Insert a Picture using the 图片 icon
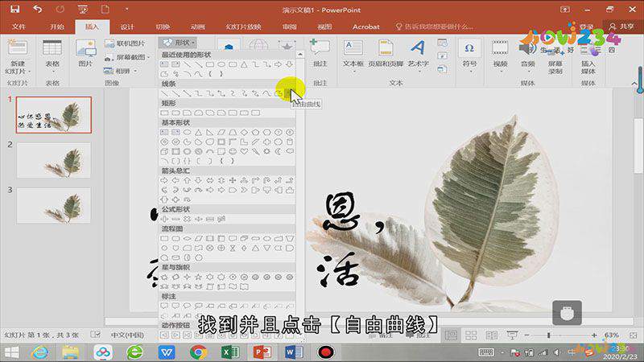 click(86, 53)
